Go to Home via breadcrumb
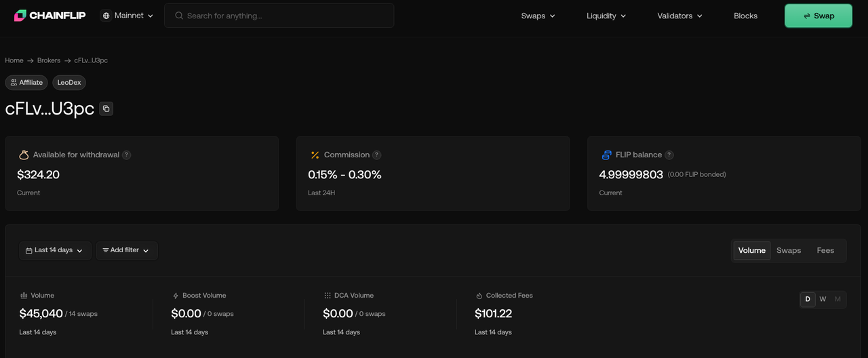Screen dimensions: 868x358 pyautogui.click(x=14, y=60)
